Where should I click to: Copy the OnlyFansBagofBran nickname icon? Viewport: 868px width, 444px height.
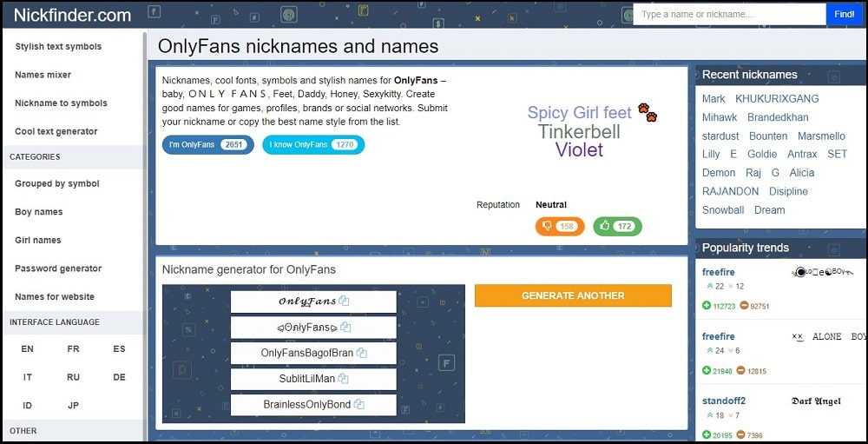click(361, 353)
